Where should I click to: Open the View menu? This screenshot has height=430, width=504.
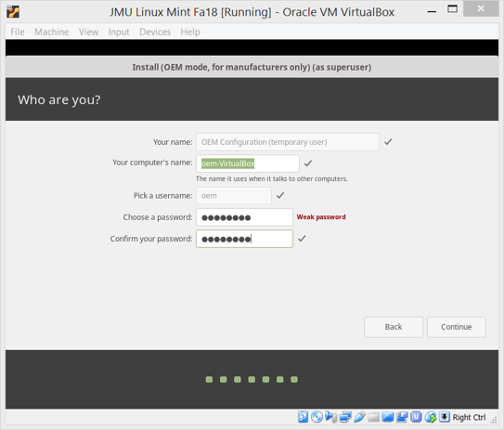tap(89, 32)
